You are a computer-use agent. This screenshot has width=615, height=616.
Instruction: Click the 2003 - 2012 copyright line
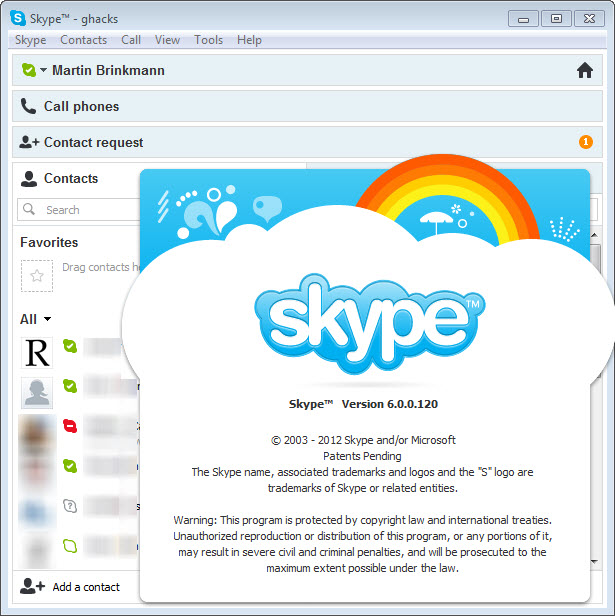pos(363,440)
